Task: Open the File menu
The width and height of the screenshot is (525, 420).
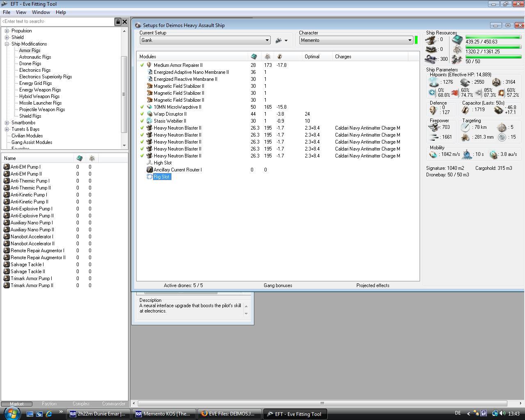Action: click(7, 12)
